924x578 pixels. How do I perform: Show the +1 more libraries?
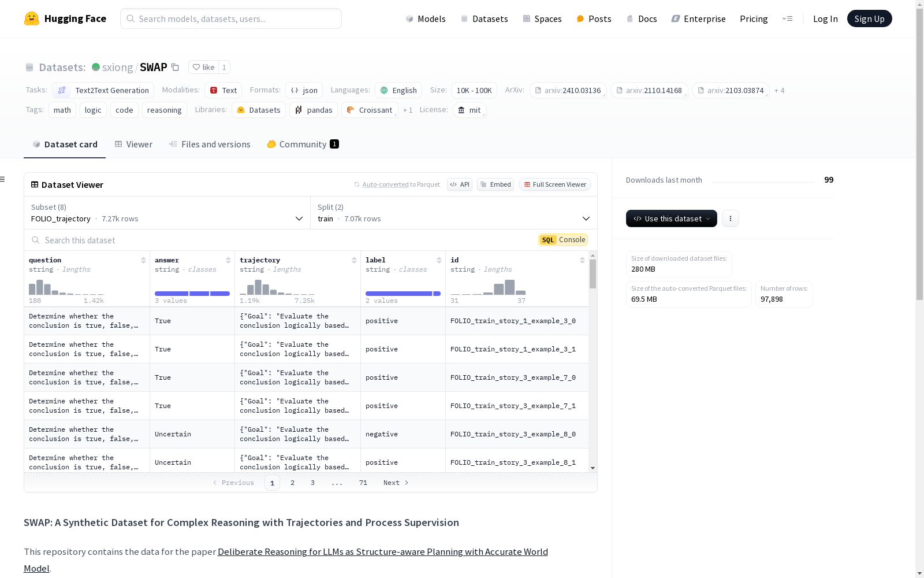click(408, 110)
